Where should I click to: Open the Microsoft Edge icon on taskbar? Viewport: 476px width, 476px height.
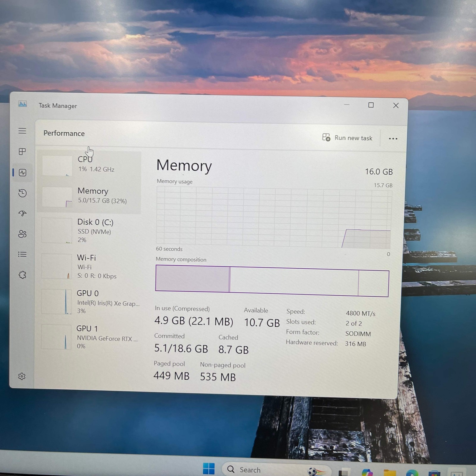412,473
